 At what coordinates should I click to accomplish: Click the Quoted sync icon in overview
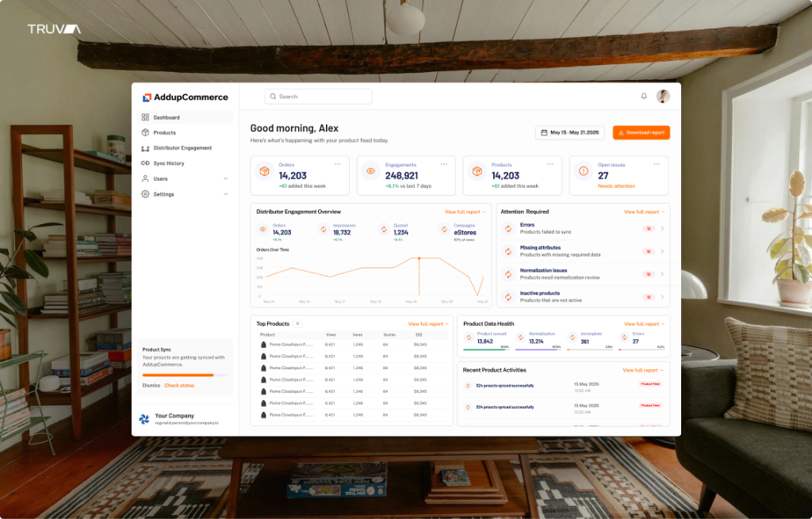coord(384,229)
